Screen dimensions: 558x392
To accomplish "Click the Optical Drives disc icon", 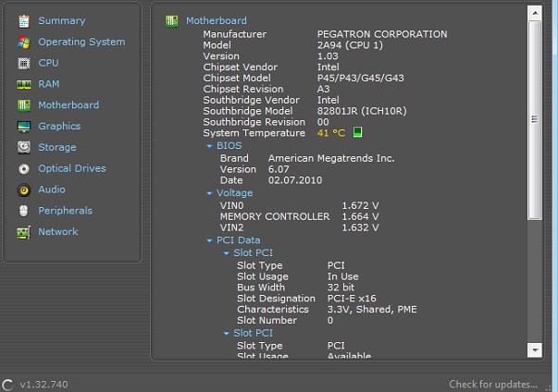I will 24,169.
